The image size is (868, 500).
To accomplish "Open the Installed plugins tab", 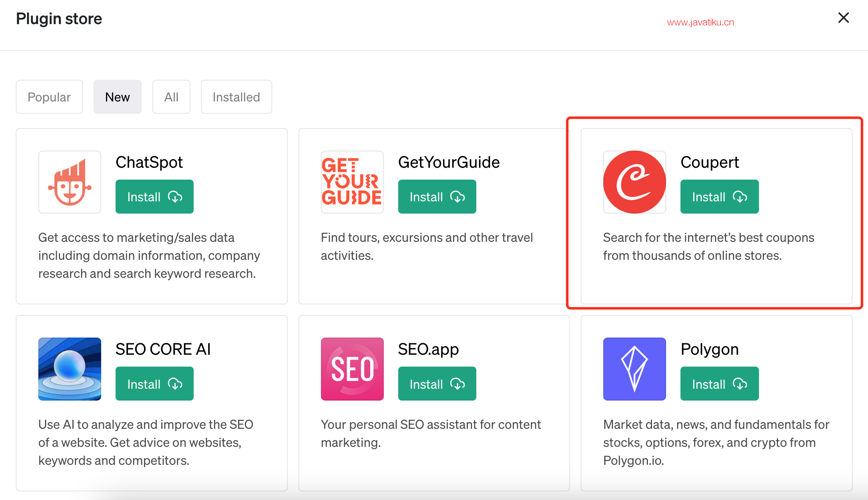I will [236, 97].
